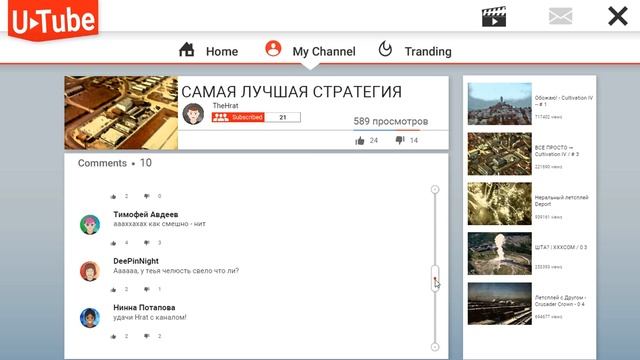Screen dimensions: 640x360
Task: Open the XXXCOM video thumbnail
Action: click(x=500, y=253)
